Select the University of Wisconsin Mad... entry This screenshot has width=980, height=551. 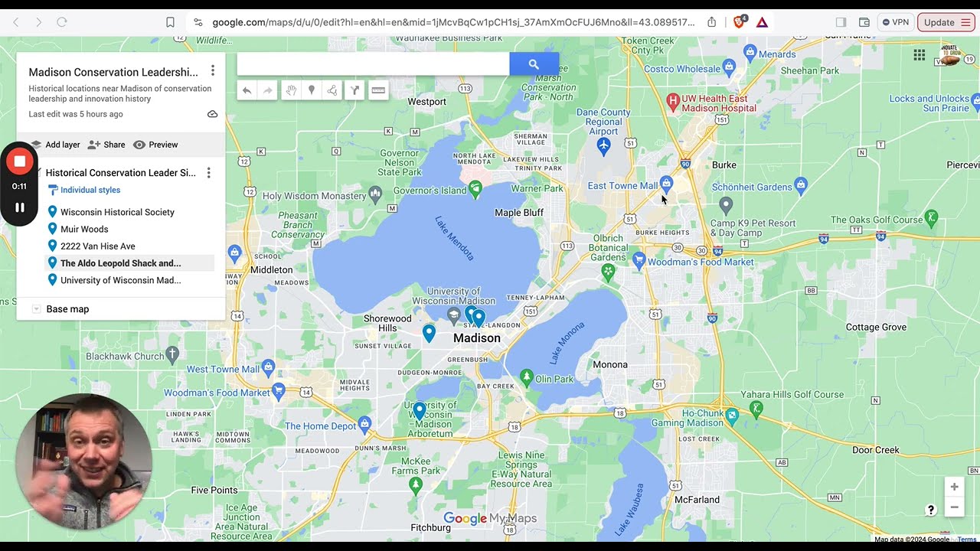pos(121,280)
